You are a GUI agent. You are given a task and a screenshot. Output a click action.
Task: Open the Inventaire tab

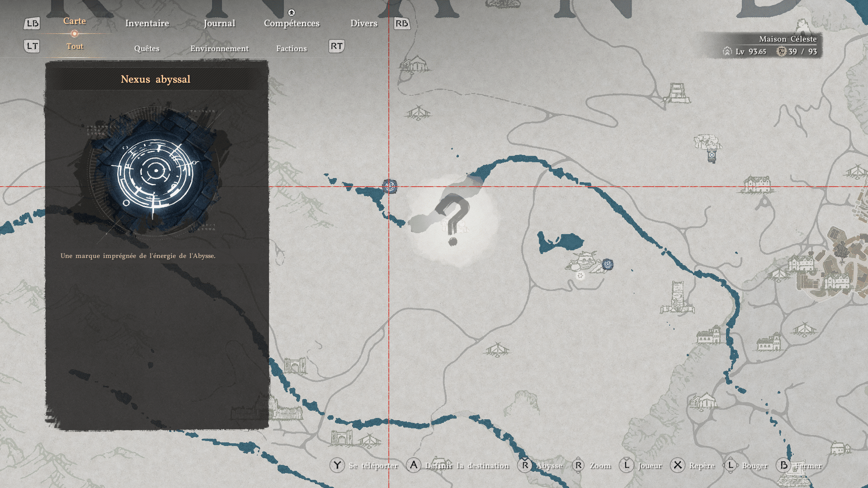(x=147, y=23)
